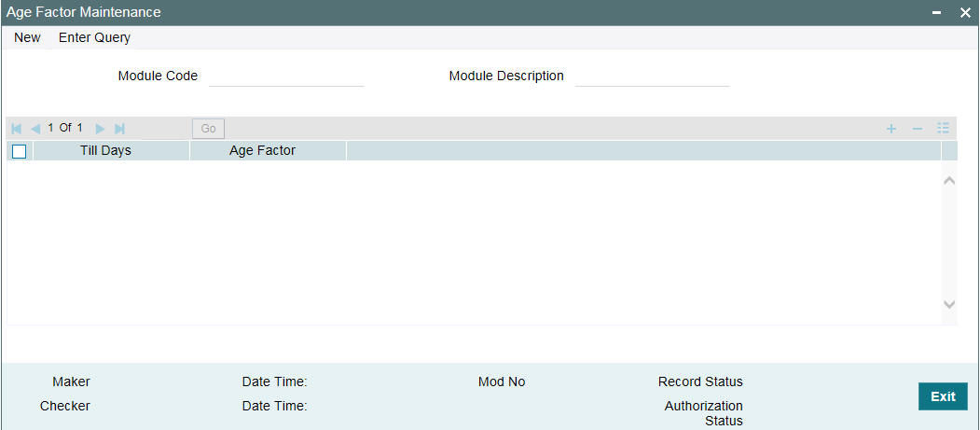
Task: Choose Enter Query in the toolbar
Action: click(x=94, y=37)
